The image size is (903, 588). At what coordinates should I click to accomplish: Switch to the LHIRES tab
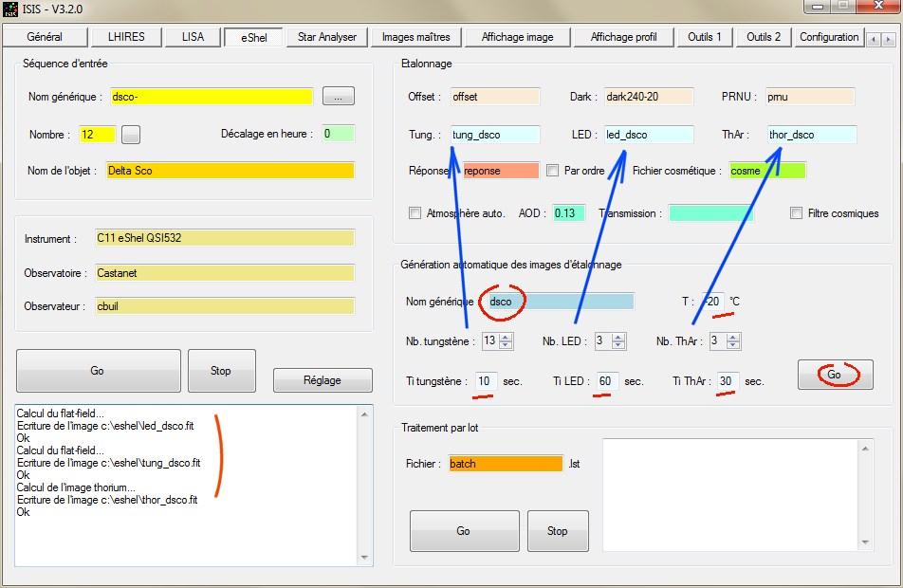(127, 37)
